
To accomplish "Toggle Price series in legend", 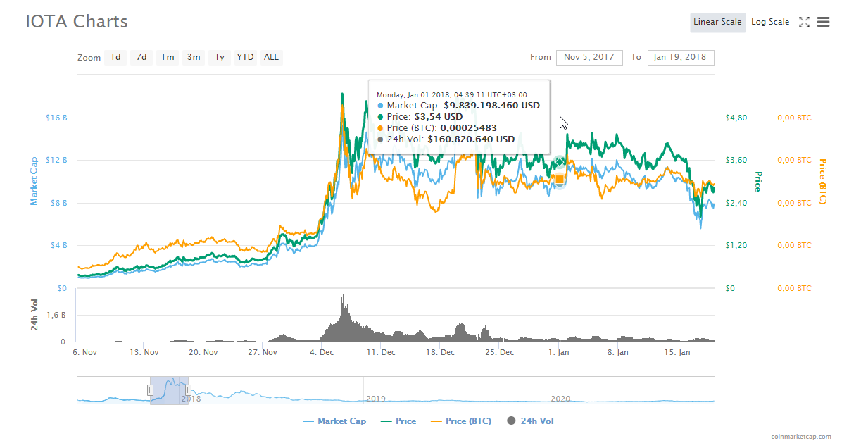I will pyautogui.click(x=398, y=421).
